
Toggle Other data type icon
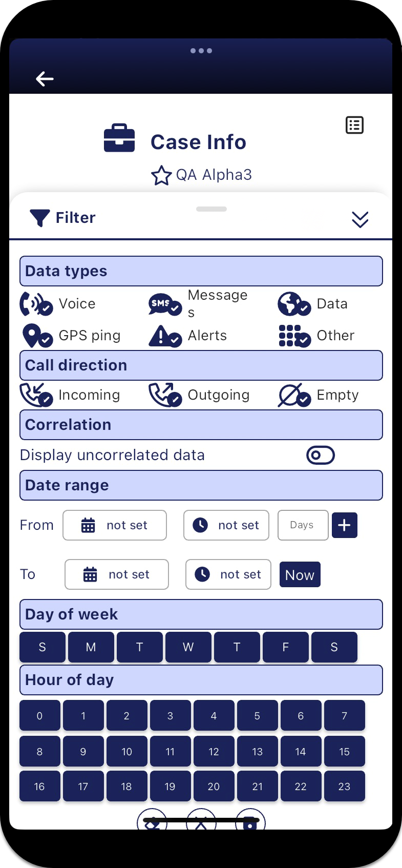point(294,336)
